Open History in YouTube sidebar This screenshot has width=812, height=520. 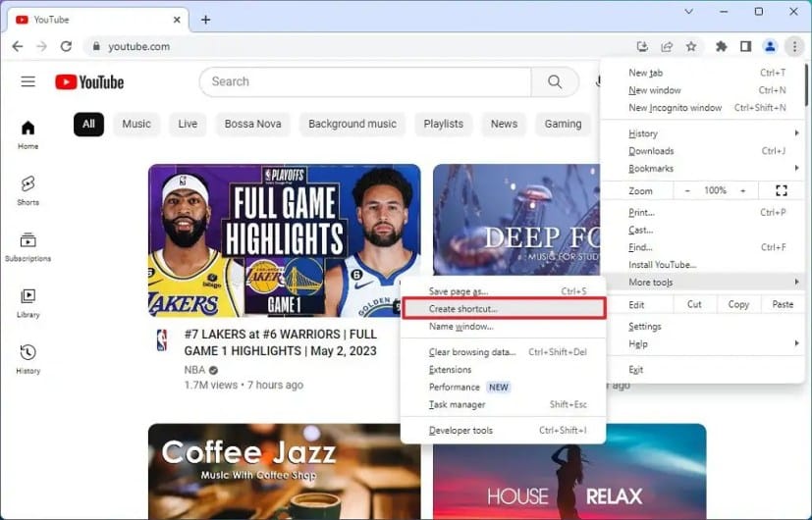pos(27,359)
